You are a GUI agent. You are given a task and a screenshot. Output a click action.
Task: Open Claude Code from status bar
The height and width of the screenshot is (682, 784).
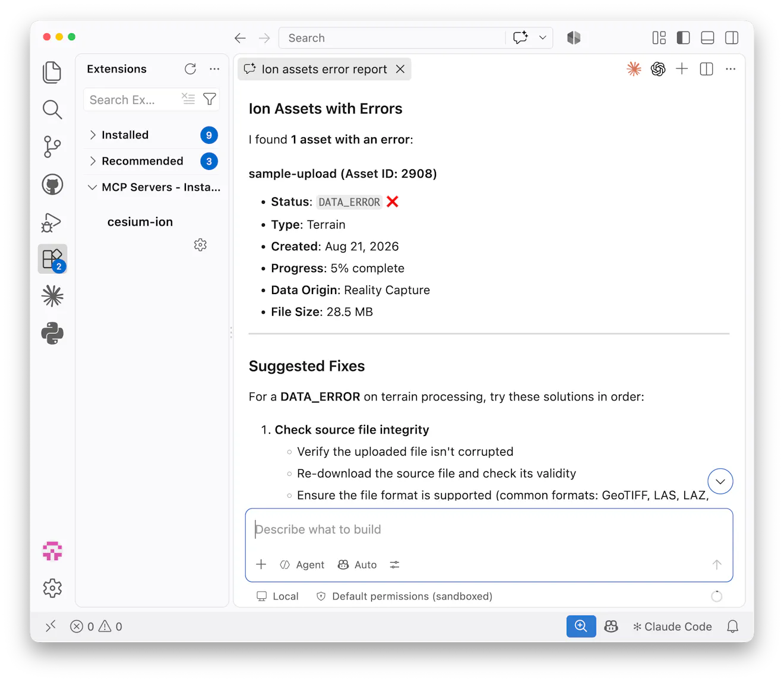point(672,626)
